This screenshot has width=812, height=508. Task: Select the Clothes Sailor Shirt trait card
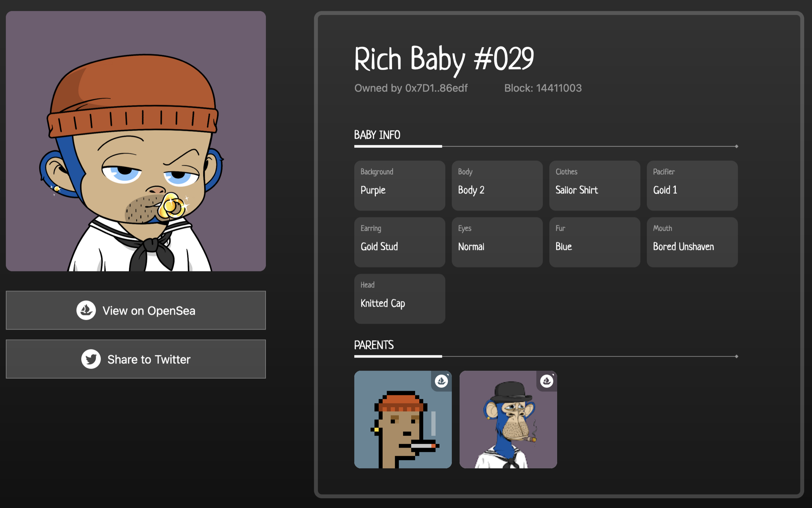[x=594, y=185]
